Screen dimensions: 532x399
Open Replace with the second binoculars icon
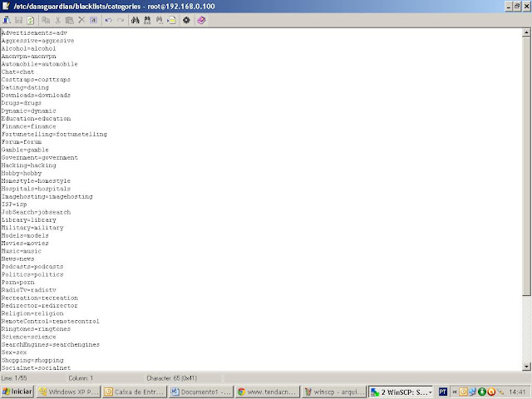147,20
